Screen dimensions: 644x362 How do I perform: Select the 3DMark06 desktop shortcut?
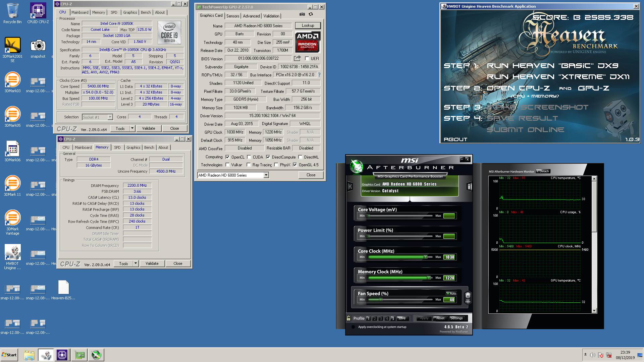12,152
